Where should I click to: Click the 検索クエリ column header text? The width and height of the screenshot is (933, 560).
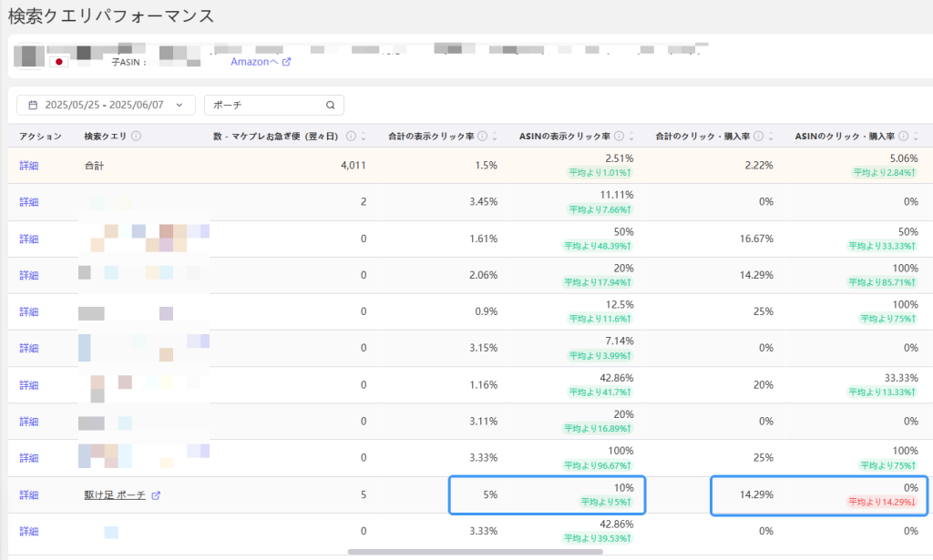point(106,137)
